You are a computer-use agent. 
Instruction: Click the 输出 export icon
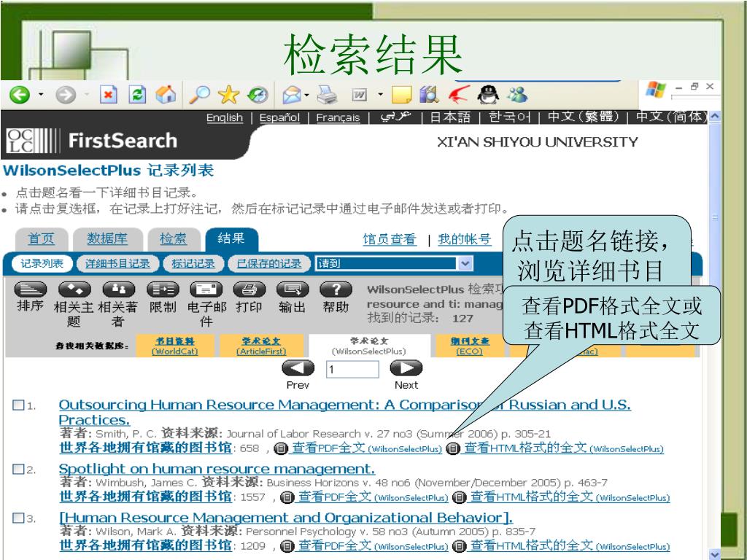tap(293, 289)
